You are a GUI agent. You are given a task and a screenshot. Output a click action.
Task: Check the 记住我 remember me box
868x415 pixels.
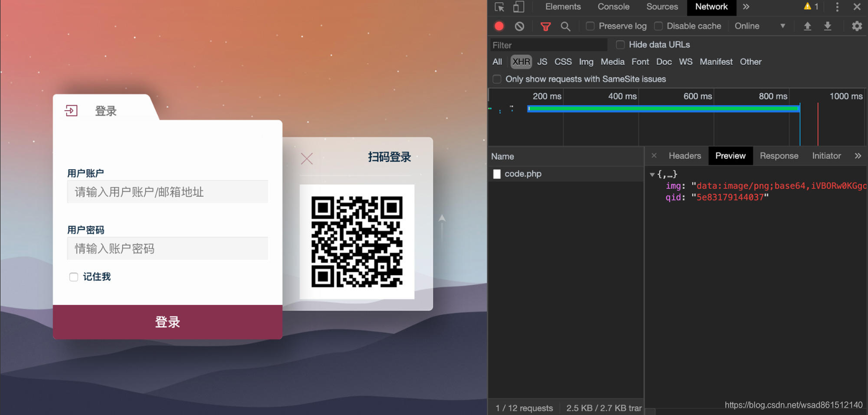(x=74, y=277)
